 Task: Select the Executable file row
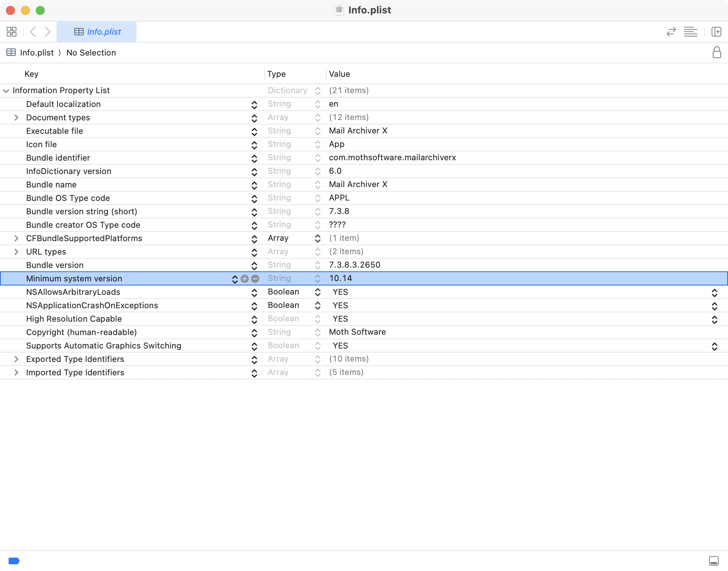[364, 131]
